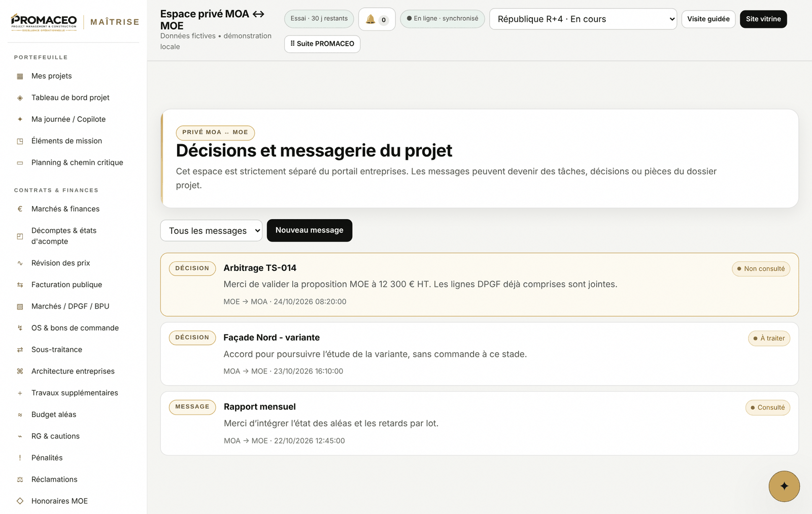Click the Nouveau message button
The image size is (812, 514).
pyautogui.click(x=309, y=230)
